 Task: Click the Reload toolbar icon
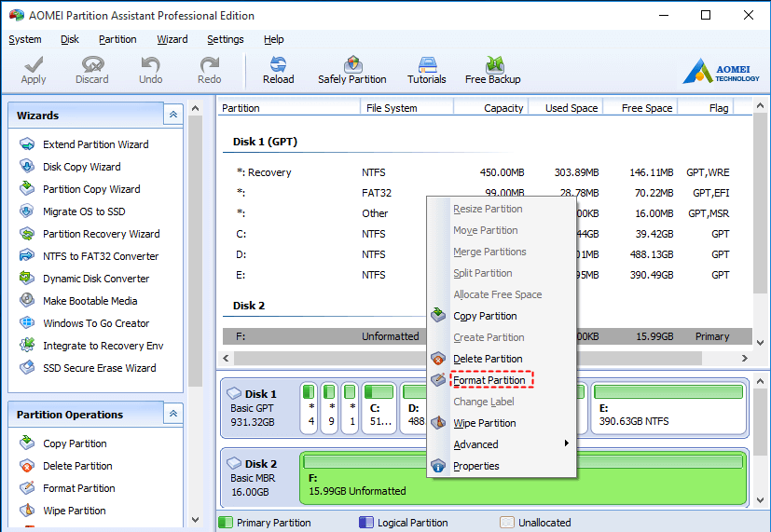(278, 66)
